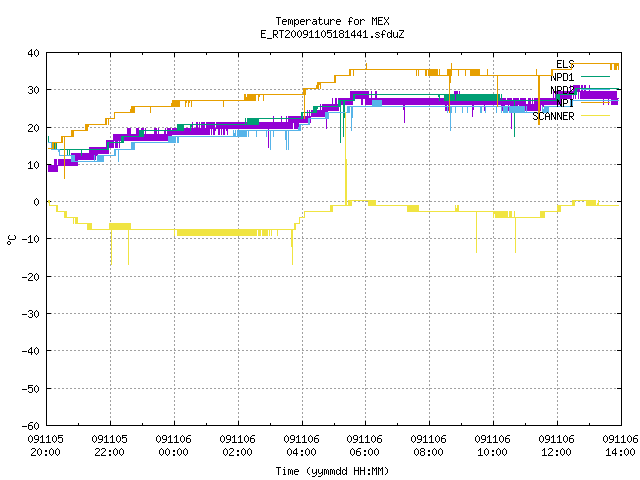The image size is (640, 480).
Task: Click the x-axis tick 091106 00:00
Action: [173, 446]
